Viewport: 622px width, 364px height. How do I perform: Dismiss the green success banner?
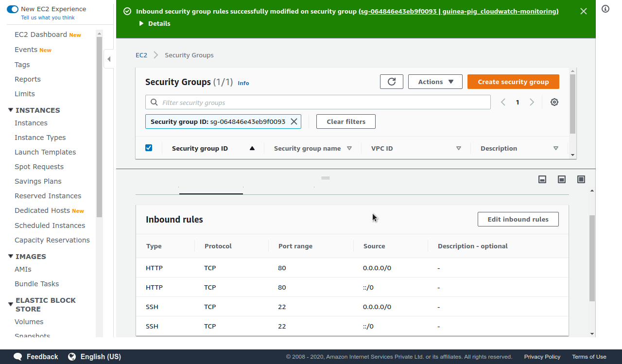click(584, 11)
